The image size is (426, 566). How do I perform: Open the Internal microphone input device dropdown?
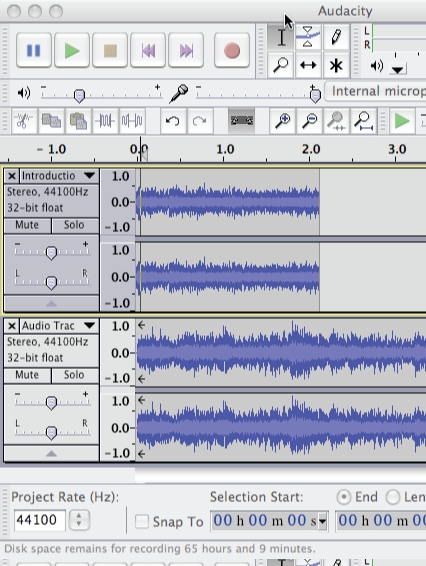click(375, 91)
